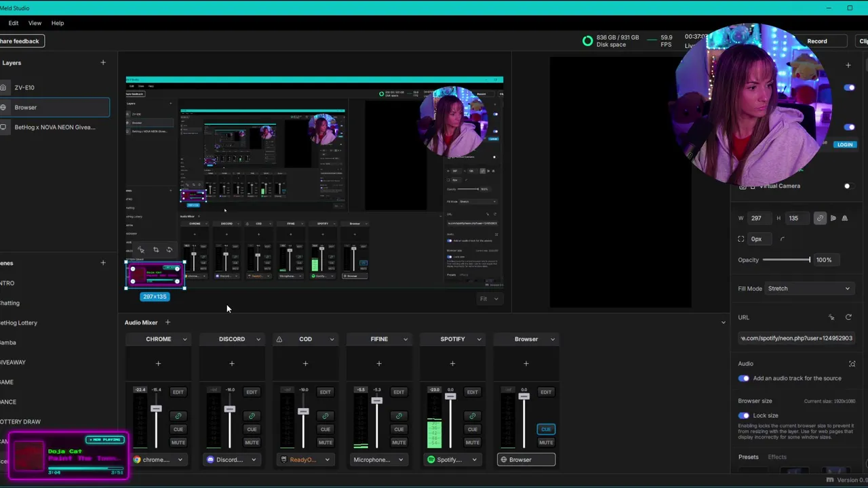Viewport: 868px width, 488px height.
Task: Click the link icon on DISCORD channel
Action: coord(252,416)
